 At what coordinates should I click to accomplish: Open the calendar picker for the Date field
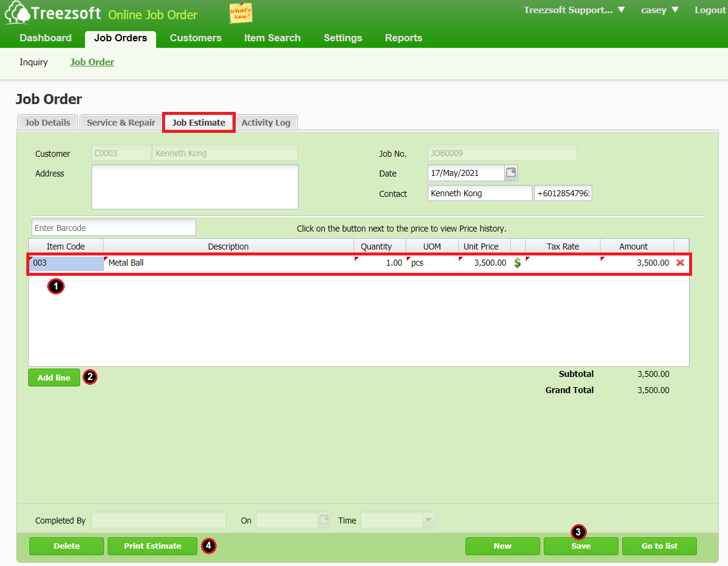(x=511, y=174)
